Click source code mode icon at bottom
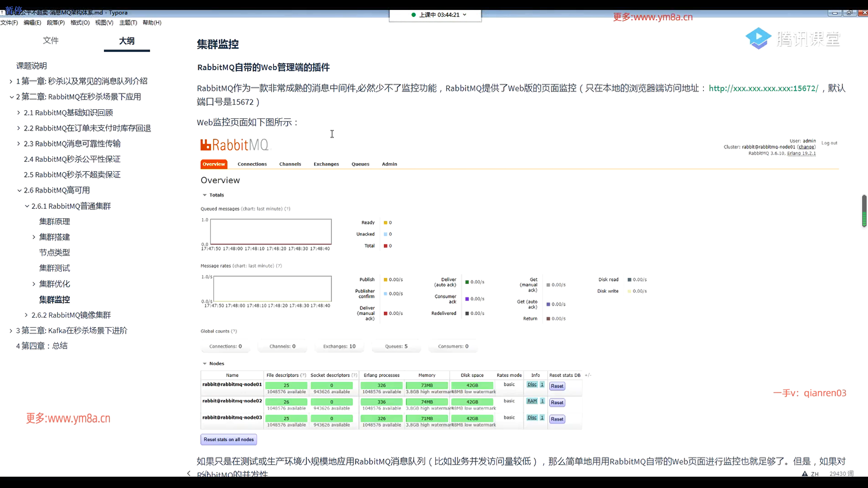This screenshot has height=488, width=868. (x=204, y=473)
